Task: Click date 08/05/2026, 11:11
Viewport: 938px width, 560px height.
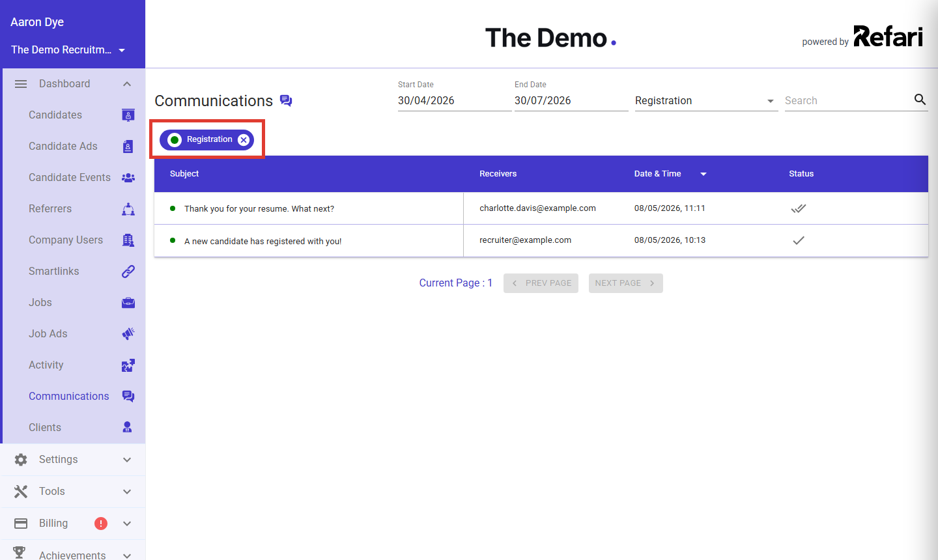Action: pos(670,208)
